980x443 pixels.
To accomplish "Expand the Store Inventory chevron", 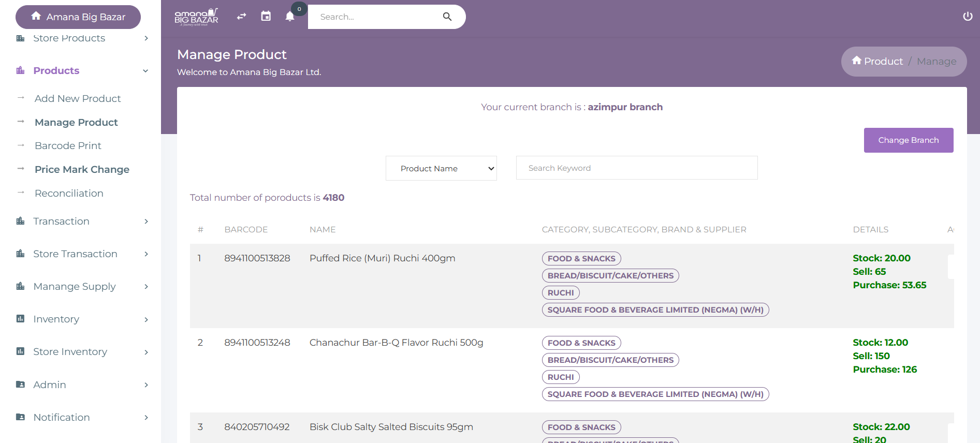I will click(147, 352).
